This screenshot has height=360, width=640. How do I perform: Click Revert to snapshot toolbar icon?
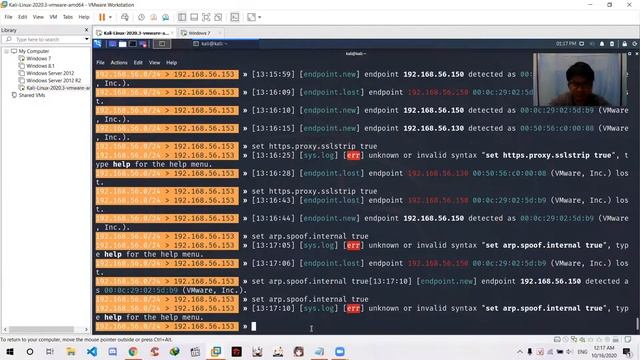click(x=153, y=17)
